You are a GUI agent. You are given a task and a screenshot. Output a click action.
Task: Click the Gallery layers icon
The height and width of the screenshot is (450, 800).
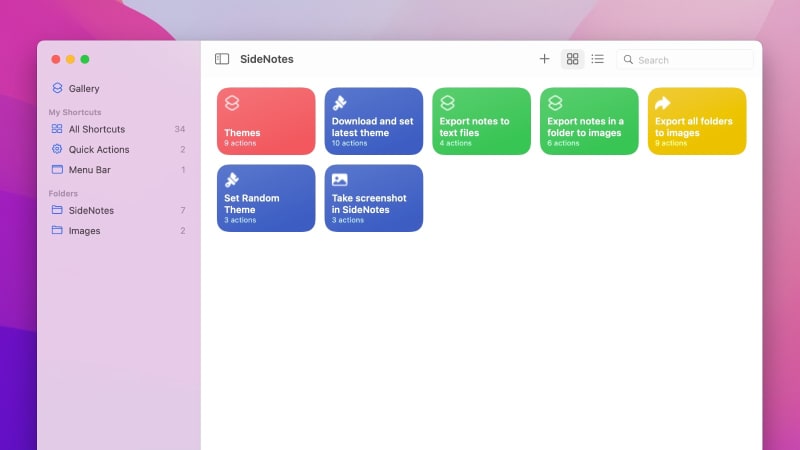click(57, 88)
